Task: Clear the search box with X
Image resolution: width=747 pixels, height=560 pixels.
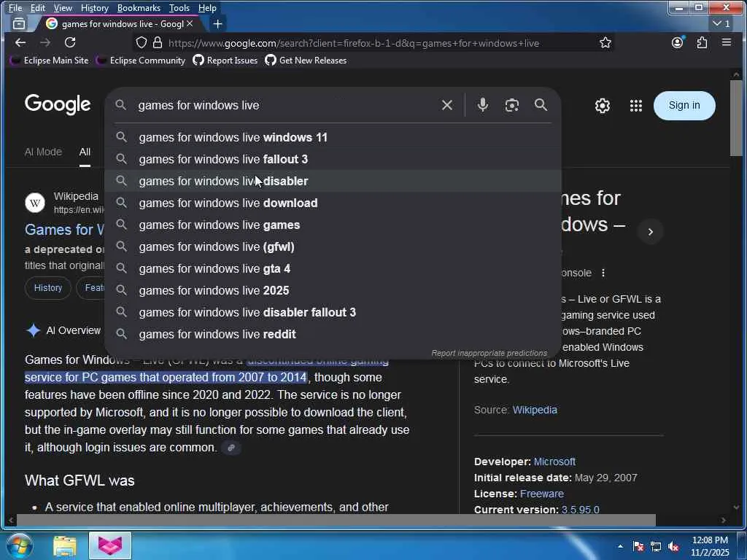Action: pos(447,105)
